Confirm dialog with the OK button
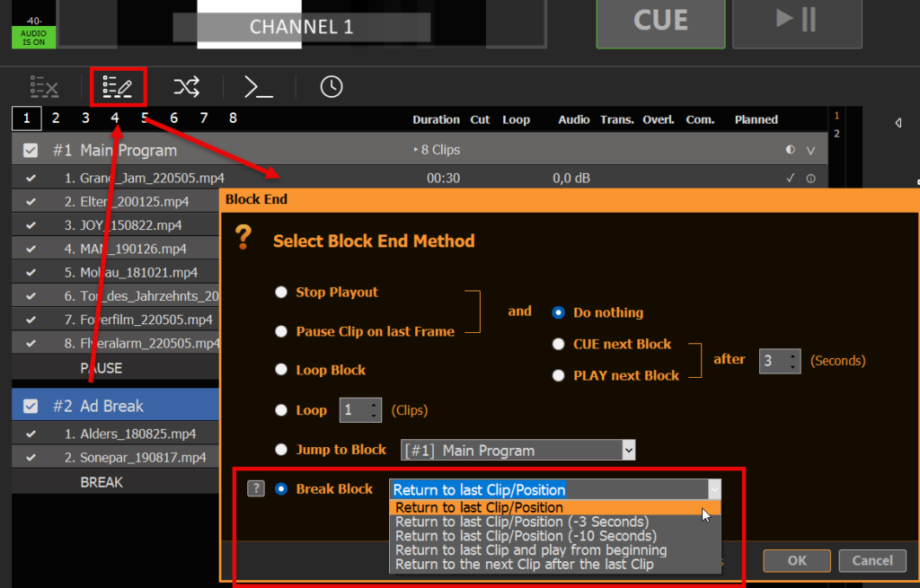Screen dimensions: 920x588 coord(796,560)
